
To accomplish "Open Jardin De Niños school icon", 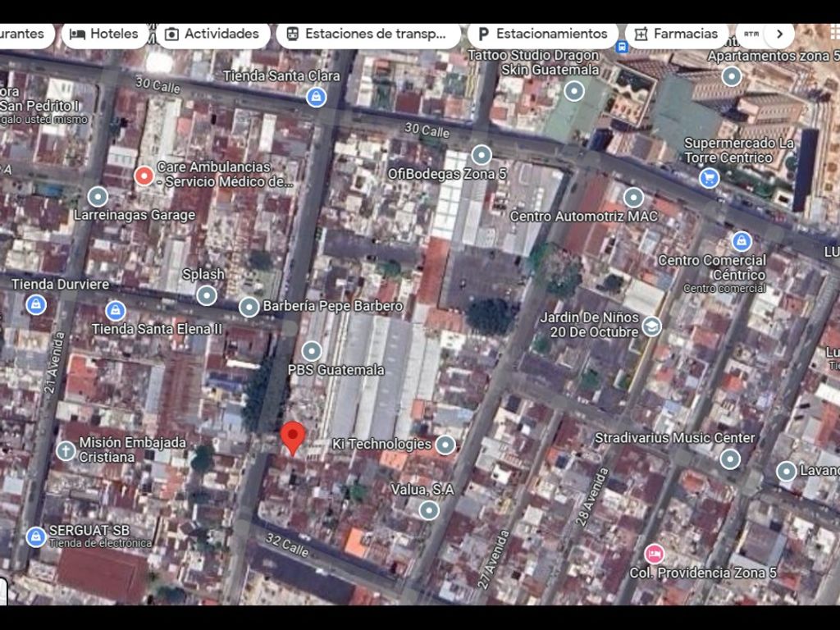I will point(651,326).
